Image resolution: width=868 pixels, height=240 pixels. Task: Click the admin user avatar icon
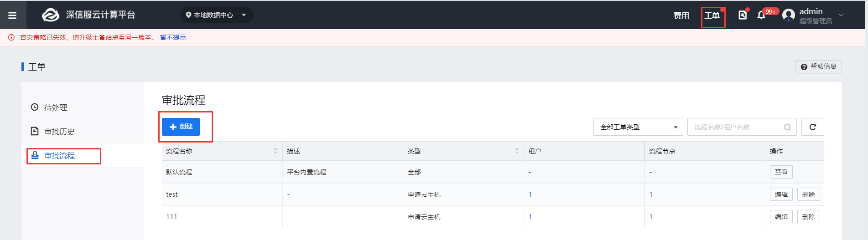(789, 15)
